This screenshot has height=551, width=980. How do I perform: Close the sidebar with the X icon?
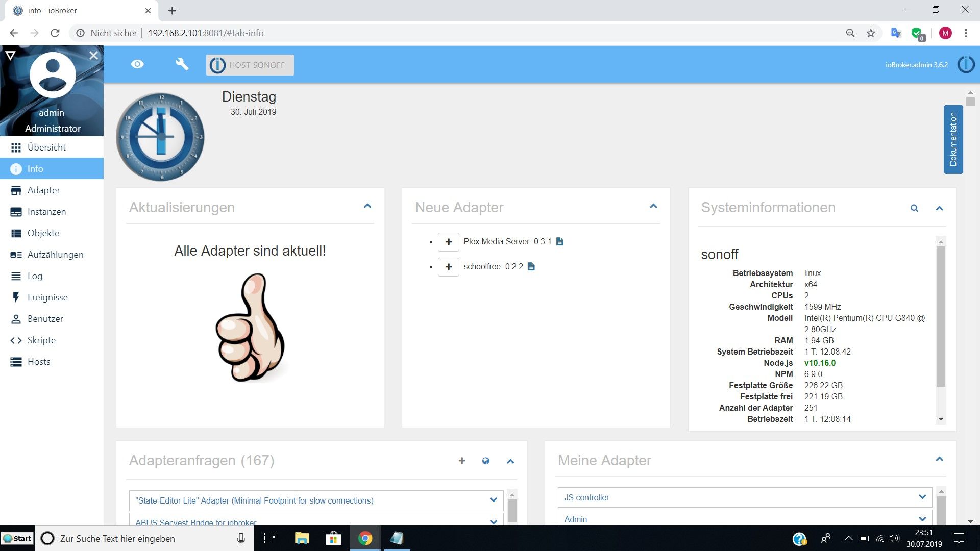click(93, 55)
